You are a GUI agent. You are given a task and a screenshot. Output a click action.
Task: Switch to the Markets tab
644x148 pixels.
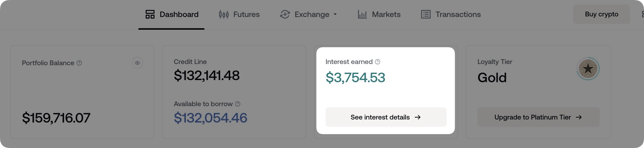pyautogui.click(x=386, y=14)
